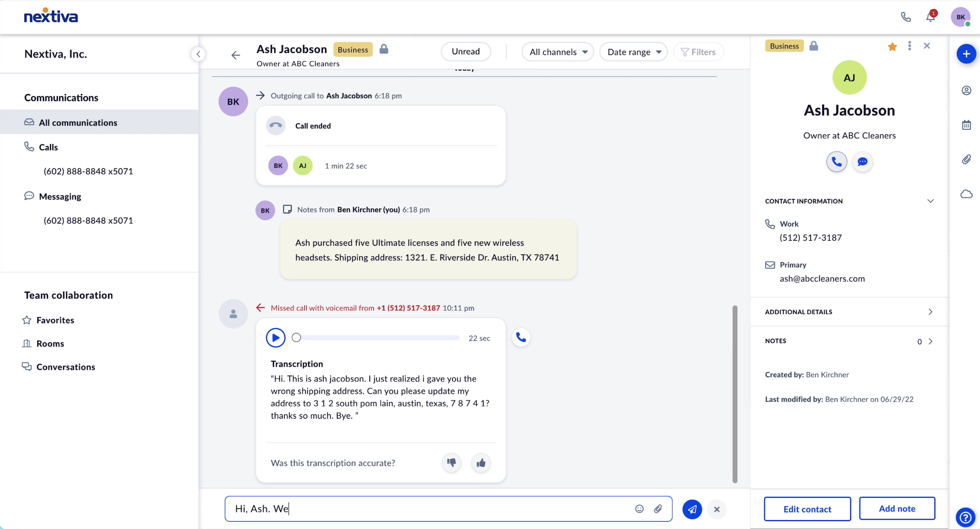The height and width of the screenshot is (529, 980).
Task: Discard message with the X button
Action: coord(717,509)
